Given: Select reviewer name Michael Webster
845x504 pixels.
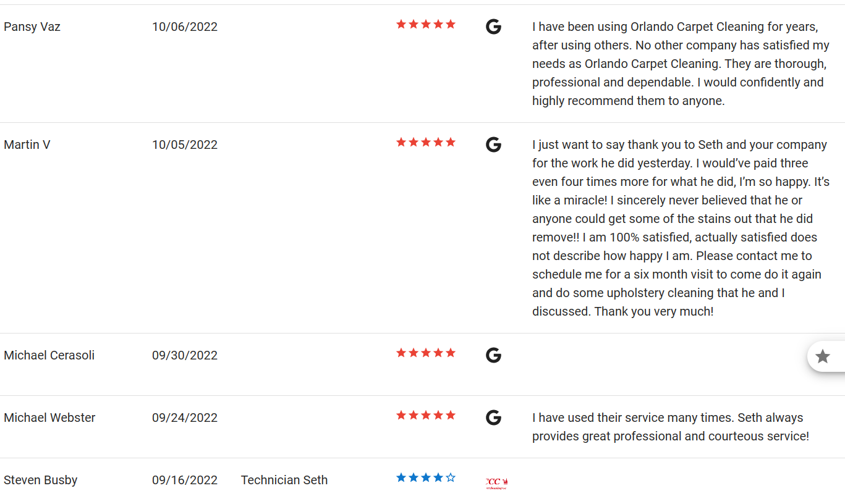Looking at the screenshot, I should 49,418.
